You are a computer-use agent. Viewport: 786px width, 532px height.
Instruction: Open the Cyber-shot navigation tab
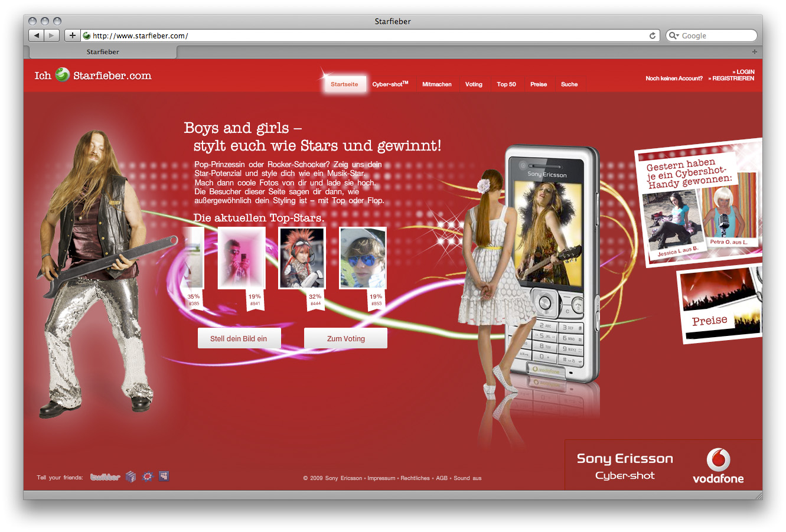(x=390, y=84)
